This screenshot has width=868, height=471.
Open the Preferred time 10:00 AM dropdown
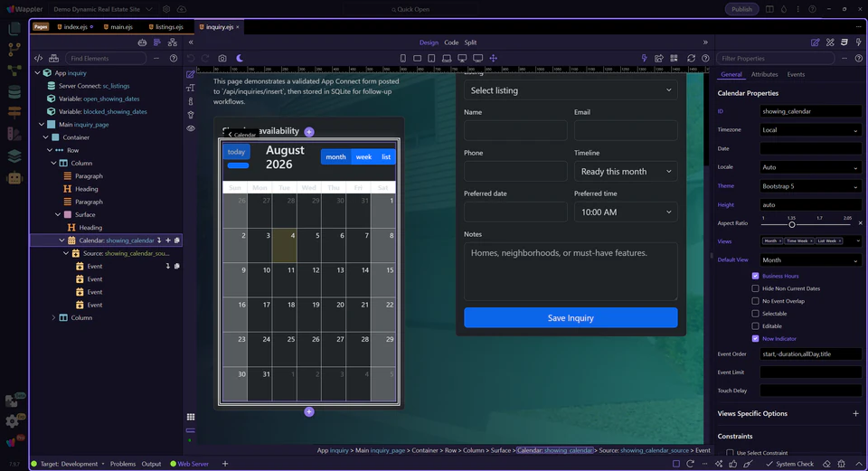click(x=626, y=212)
